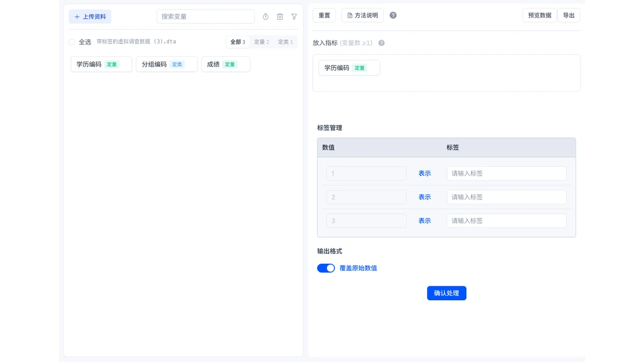Screen dimensions: 644x362
Task: Select 学历编码 variable in left list
Action: pyautogui.click(x=101, y=64)
